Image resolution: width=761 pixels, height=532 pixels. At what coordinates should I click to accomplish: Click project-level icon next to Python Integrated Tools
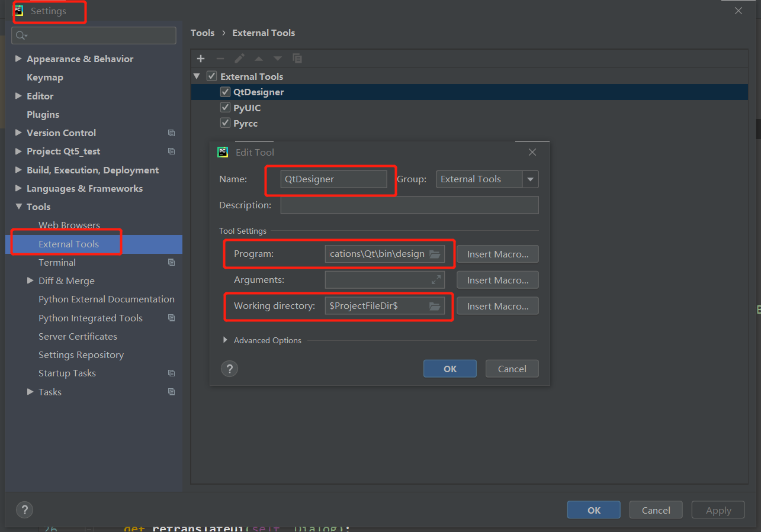point(171,318)
